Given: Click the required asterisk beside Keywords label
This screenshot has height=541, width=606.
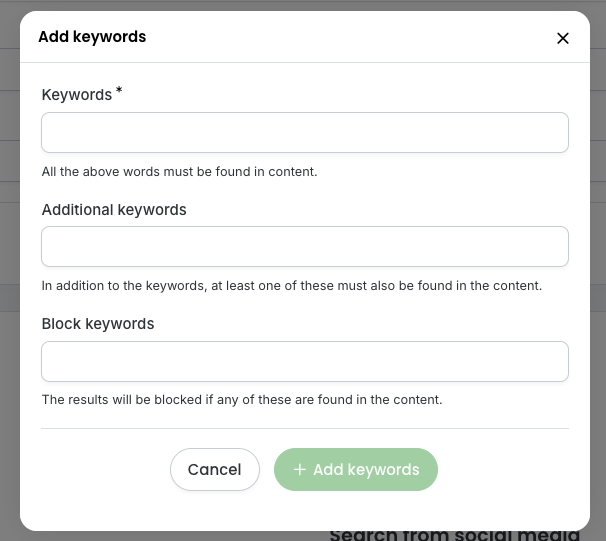Looking at the screenshot, I should click(x=119, y=91).
